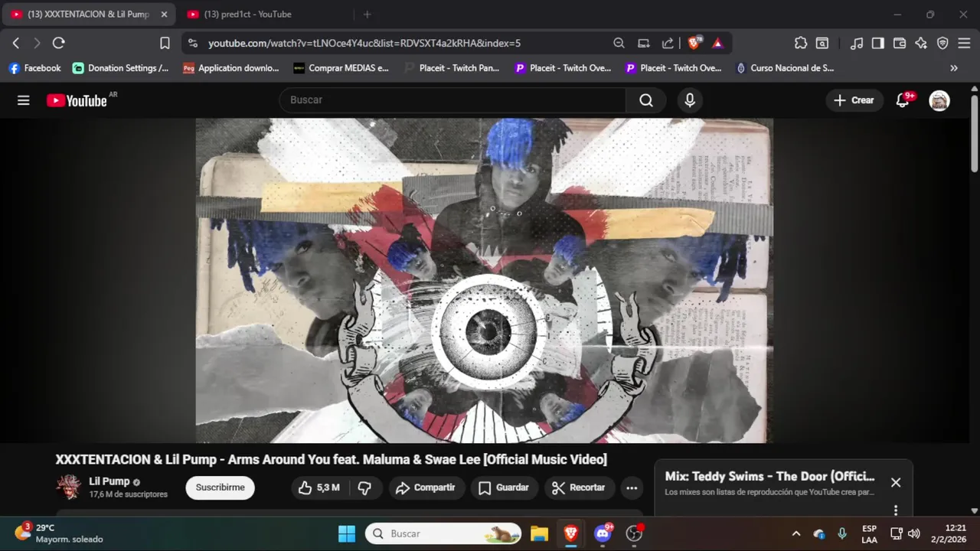Viewport: 980px width, 551px height.
Task: Switch ESP LAA keyboard language
Action: click(x=869, y=533)
